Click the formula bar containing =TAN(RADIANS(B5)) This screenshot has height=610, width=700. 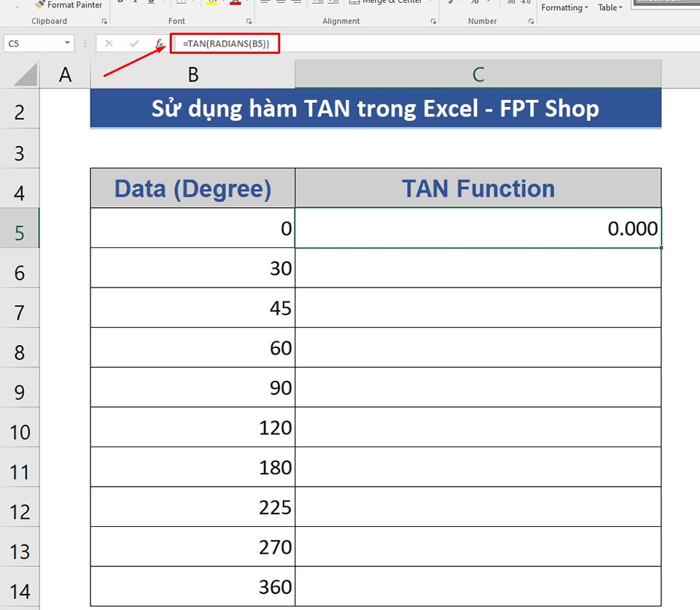pos(225,44)
